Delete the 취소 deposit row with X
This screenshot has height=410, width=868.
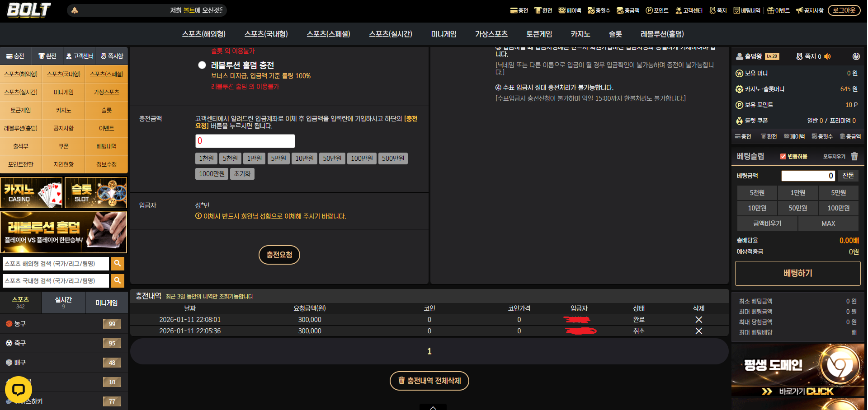(x=698, y=331)
